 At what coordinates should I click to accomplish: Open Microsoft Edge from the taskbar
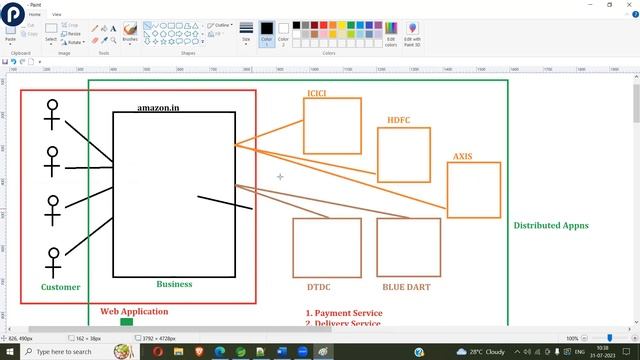coord(220,351)
